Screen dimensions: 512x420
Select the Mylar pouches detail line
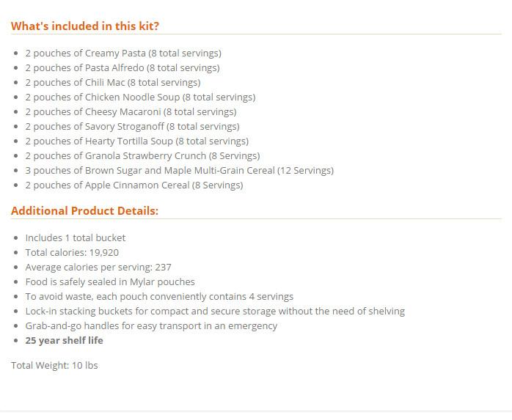point(110,281)
